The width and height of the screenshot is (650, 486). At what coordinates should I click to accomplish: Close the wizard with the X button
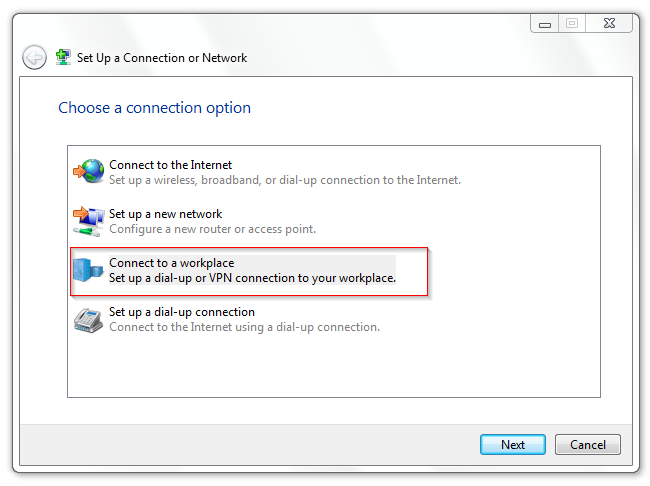(609, 24)
